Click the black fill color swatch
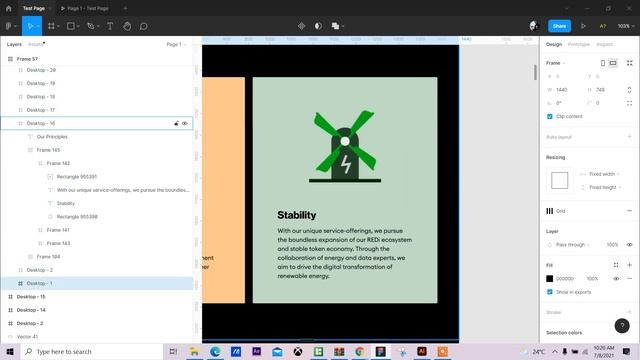 coord(549,278)
